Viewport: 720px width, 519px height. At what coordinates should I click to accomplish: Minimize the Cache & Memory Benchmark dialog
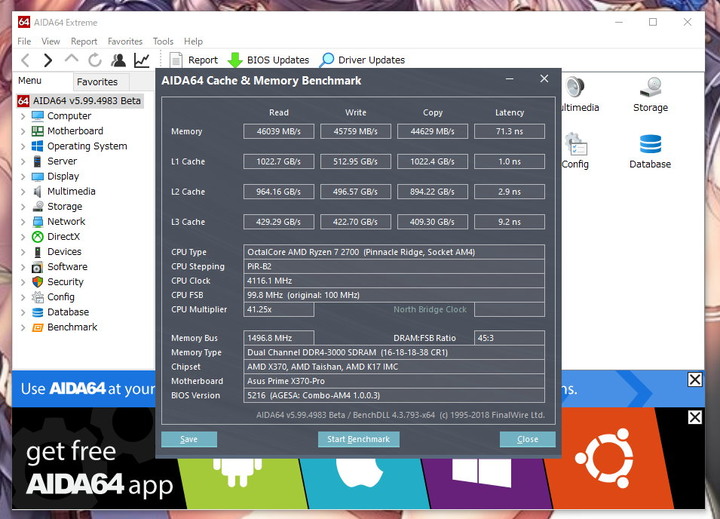pos(509,79)
